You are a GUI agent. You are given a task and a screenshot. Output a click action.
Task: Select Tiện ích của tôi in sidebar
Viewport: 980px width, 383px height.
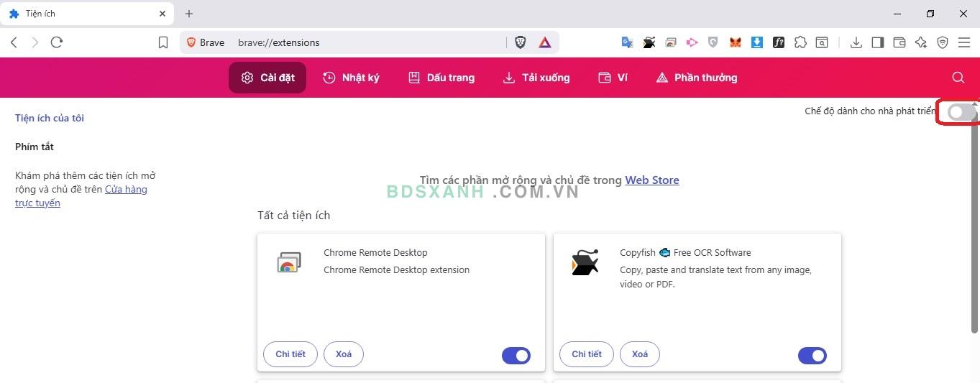coord(50,118)
